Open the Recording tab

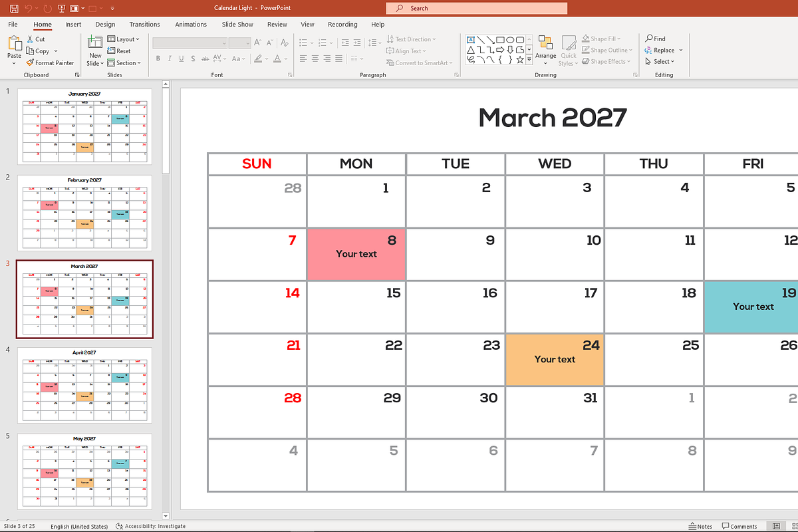342,25
